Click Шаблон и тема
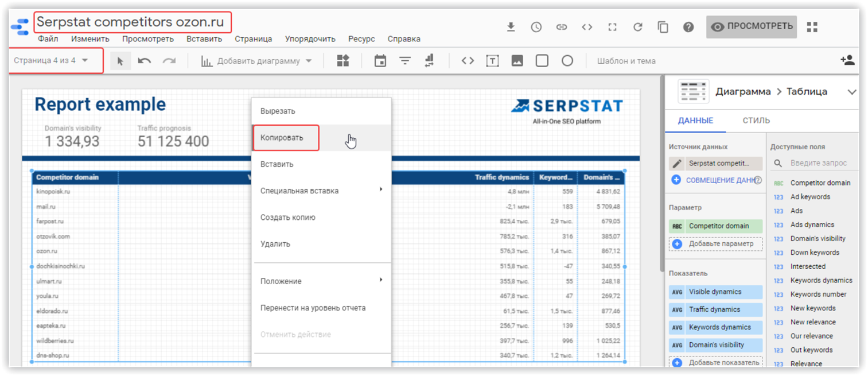The height and width of the screenshot is (376, 868). coord(626,61)
